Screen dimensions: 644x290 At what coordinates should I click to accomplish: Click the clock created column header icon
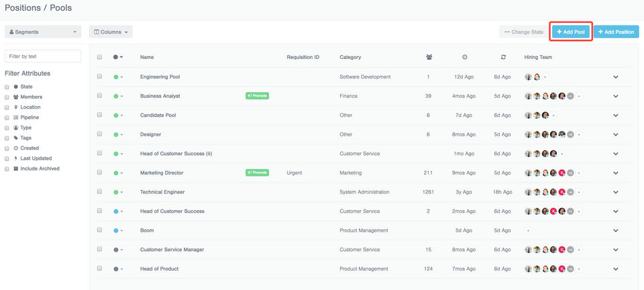[464, 57]
